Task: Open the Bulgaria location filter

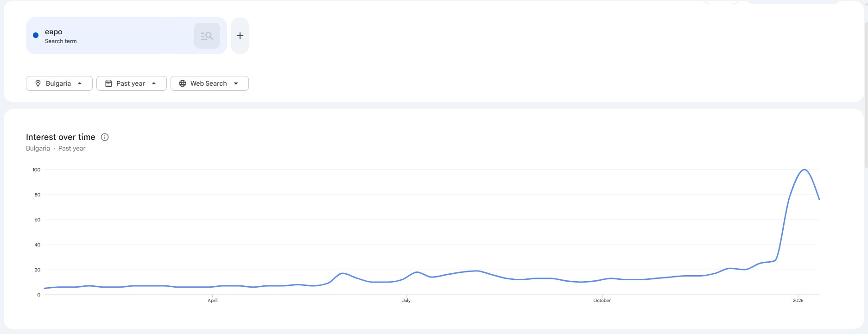Action: (59, 83)
